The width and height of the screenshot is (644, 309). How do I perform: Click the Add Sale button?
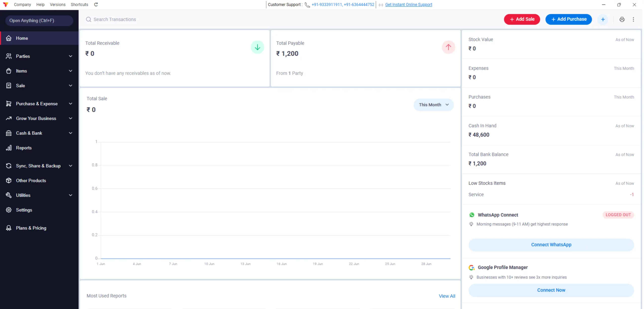tap(522, 19)
